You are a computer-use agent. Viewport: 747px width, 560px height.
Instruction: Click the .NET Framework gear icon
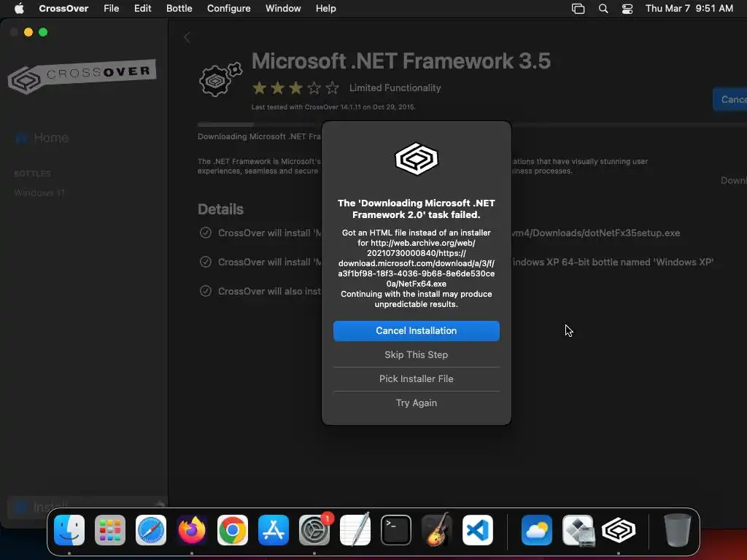[x=220, y=79]
